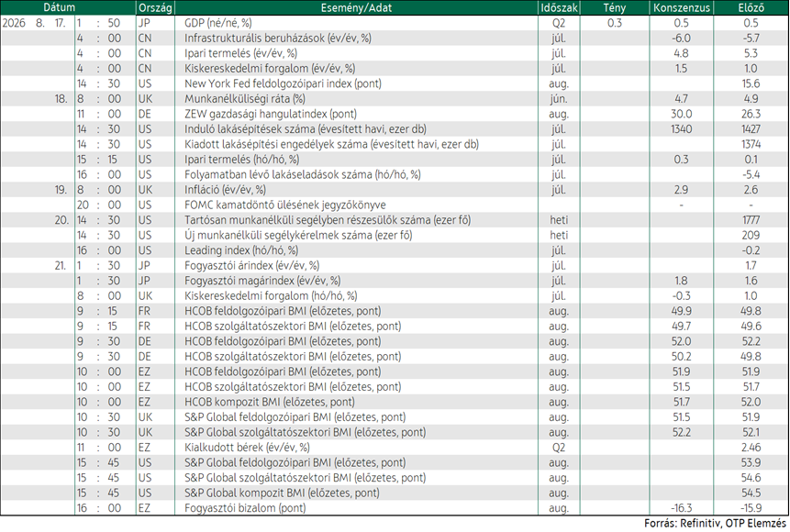Click the day label 21.
Image resolution: width=790 pixels, height=532 pixels.
pos(61,265)
